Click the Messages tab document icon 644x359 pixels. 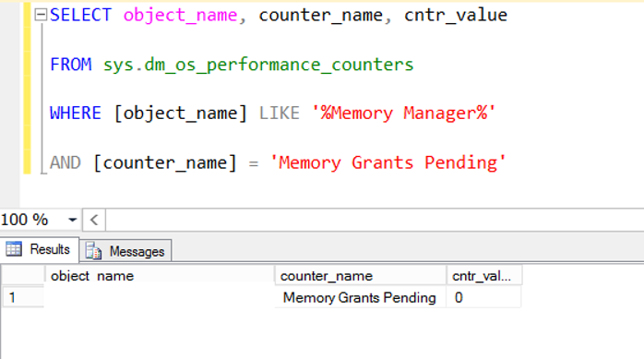point(93,251)
